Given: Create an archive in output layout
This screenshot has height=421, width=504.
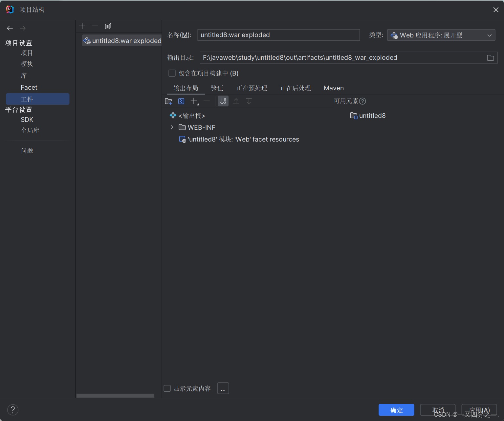Looking at the screenshot, I should [x=181, y=101].
